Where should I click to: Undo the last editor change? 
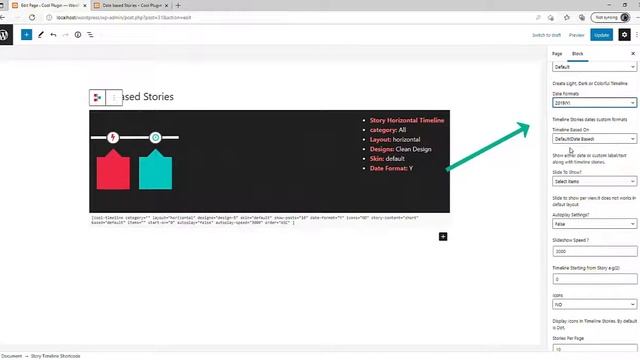[53, 35]
